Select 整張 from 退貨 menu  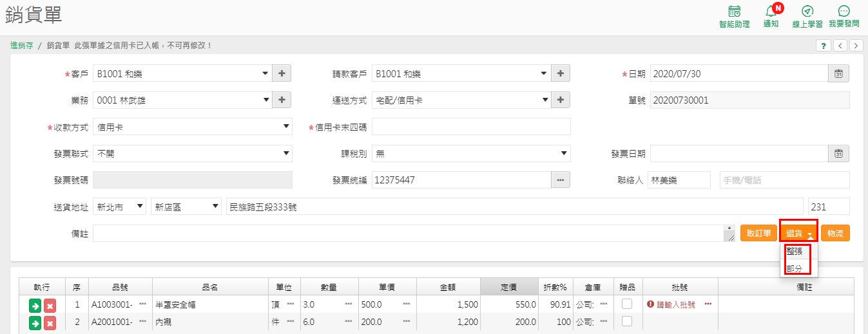tap(799, 252)
